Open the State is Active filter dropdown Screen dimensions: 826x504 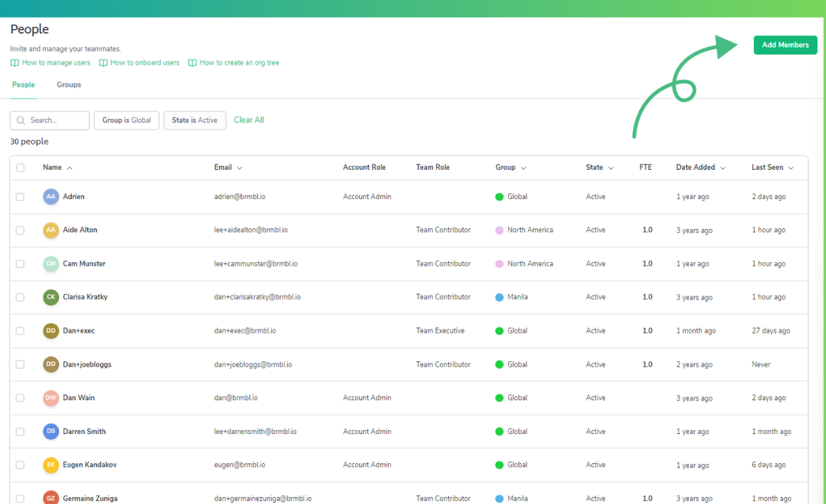pos(194,120)
